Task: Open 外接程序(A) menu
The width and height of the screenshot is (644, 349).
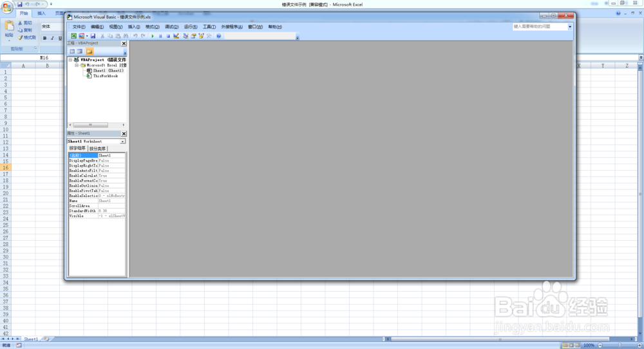Action: [x=232, y=26]
